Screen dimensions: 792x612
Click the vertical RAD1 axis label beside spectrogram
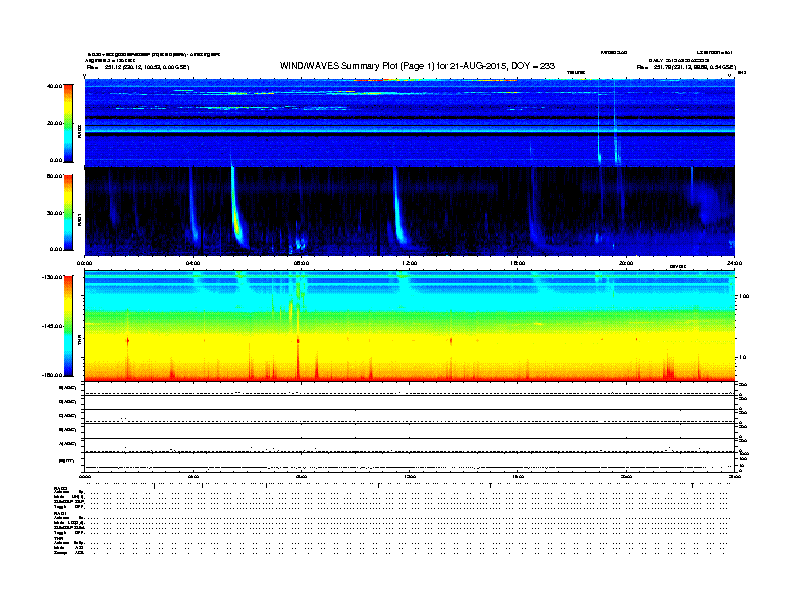[80, 220]
